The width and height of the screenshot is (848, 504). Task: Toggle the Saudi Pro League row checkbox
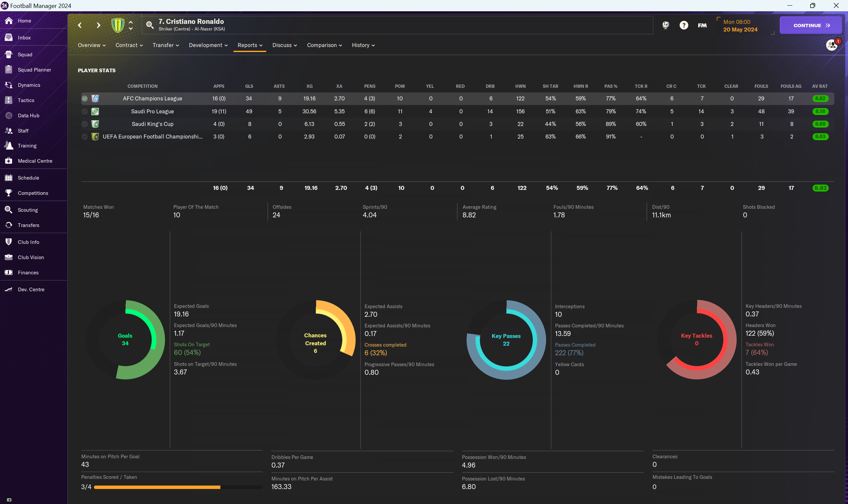click(x=85, y=111)
